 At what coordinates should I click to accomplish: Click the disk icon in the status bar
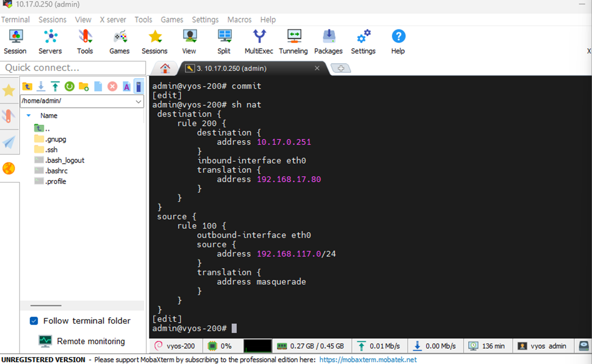tap(584, 346)
